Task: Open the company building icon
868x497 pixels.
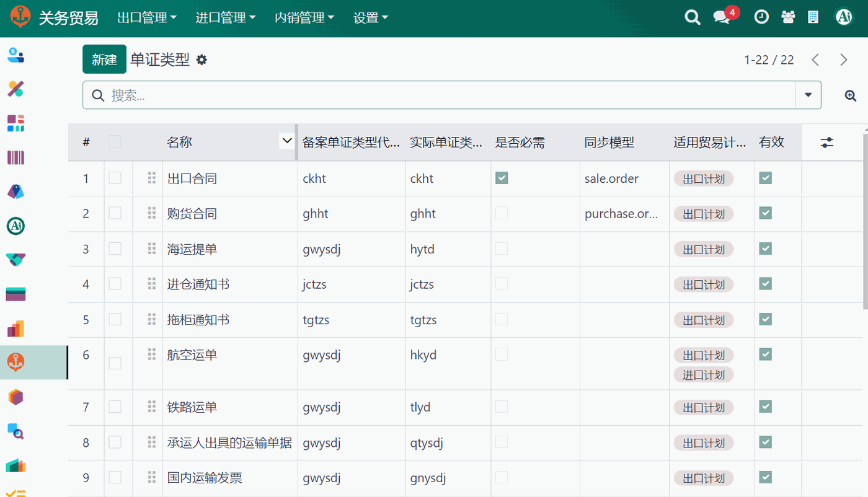Action: 813,17
